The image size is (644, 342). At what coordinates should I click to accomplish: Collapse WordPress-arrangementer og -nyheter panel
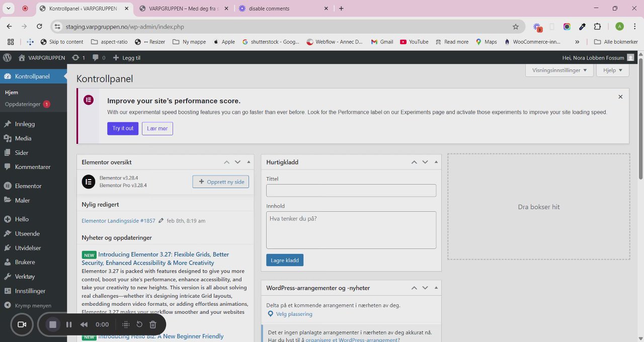pos(436,288)
